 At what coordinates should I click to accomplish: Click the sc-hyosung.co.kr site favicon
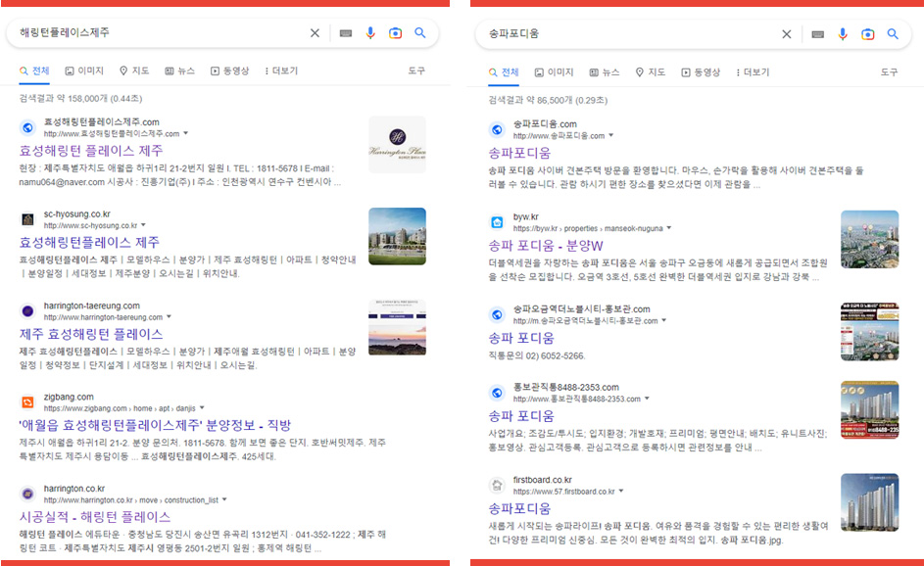[27, 219]
